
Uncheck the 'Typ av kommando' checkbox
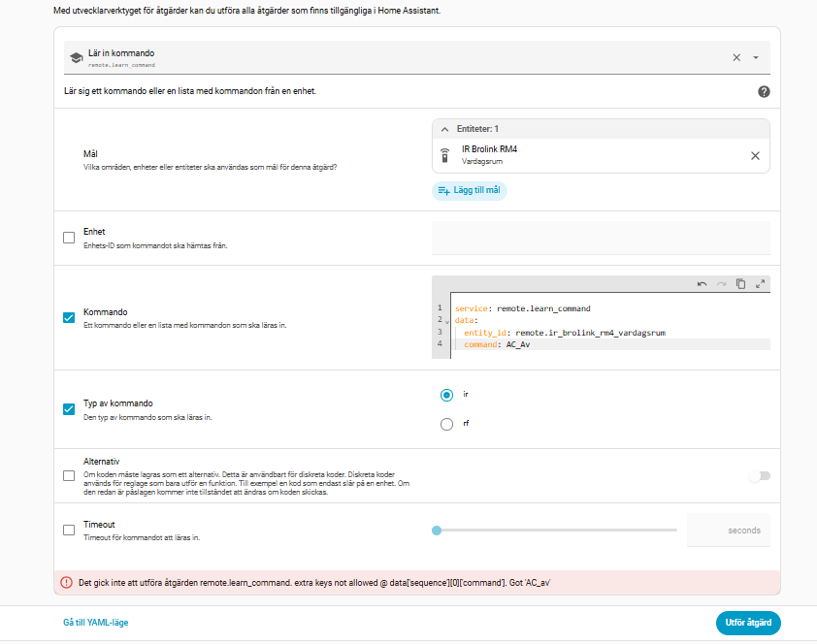(69, 409)
